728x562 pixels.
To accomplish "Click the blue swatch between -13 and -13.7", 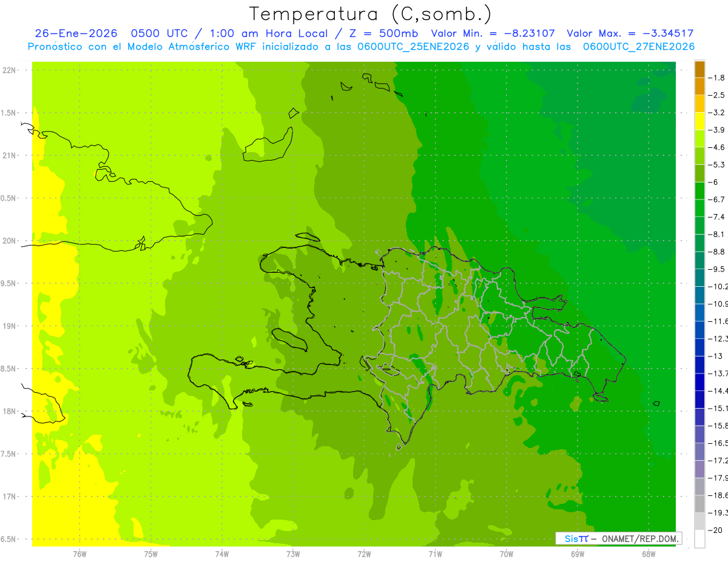I will (699, 364).
